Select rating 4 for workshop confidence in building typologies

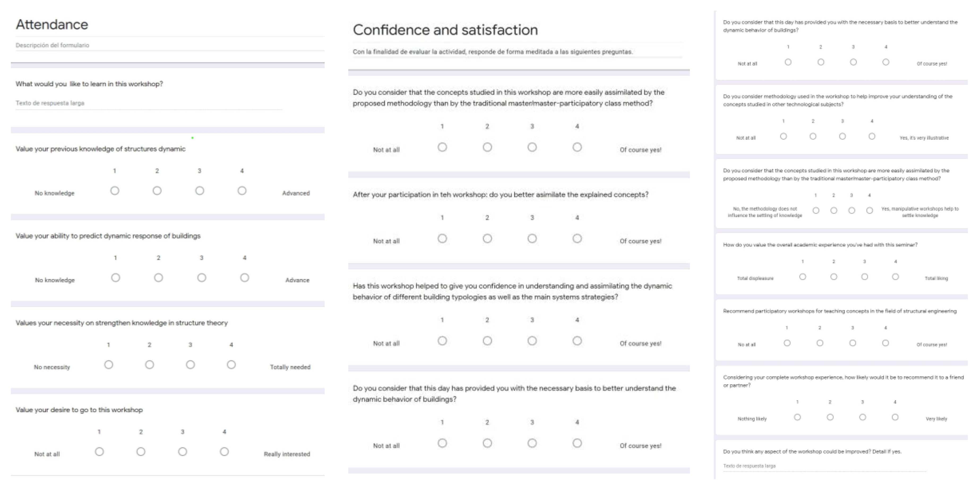click(x=577, y=341)
